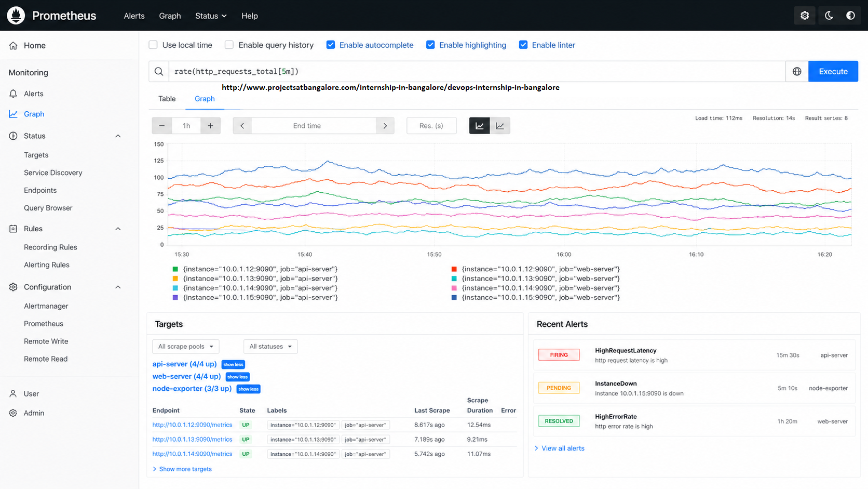Image resolution: width=868 pixels, height=489 pixels.
Task: Uncheck Enable highlighting checkbox
Action: 430,45
